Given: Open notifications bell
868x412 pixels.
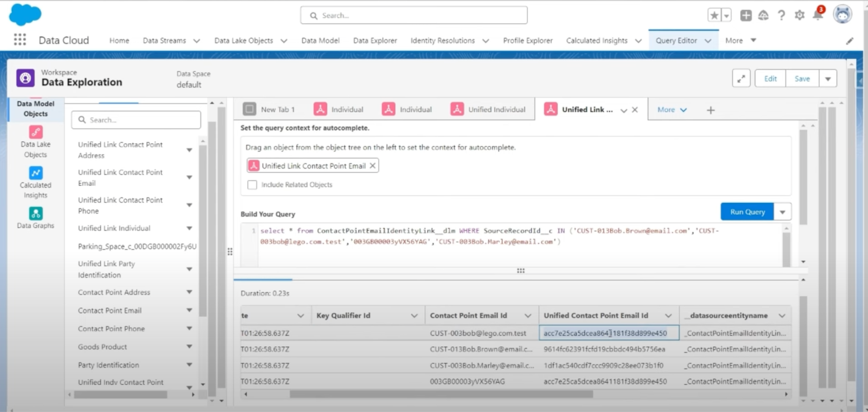Looking at the screenshot, I should 818,14.
